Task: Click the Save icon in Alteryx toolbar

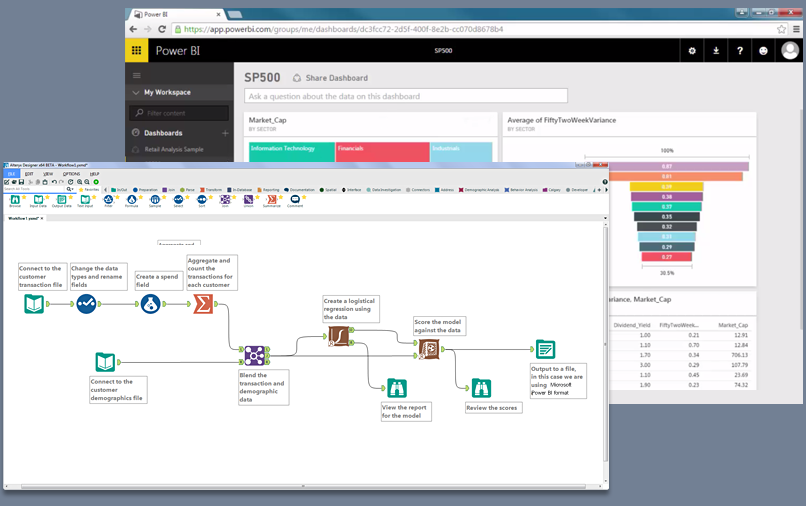Action: pos(21,182)
